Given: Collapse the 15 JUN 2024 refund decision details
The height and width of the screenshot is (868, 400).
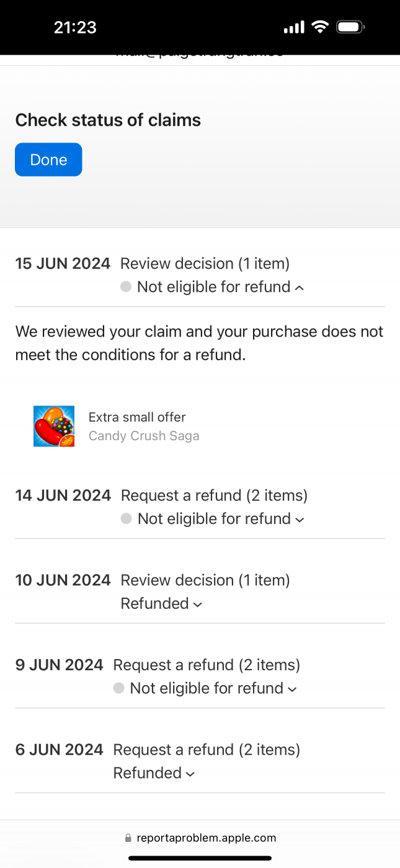Looking at the screenshot, I should [x=300, y=287].
